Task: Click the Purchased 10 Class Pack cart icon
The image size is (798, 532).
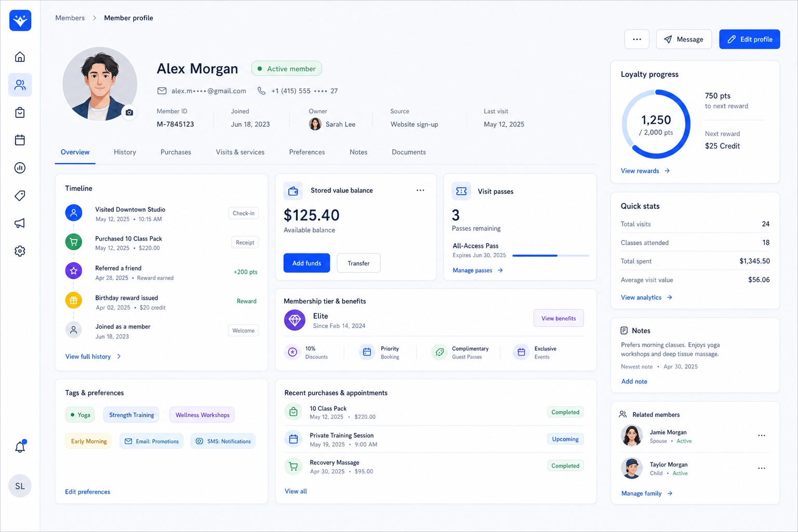Action: 74,242
